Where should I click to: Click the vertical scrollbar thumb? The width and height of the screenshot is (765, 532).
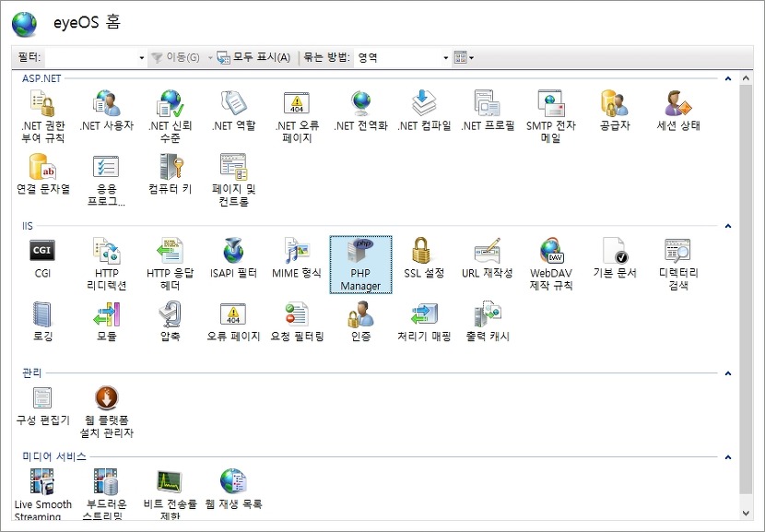coord(746,289)
